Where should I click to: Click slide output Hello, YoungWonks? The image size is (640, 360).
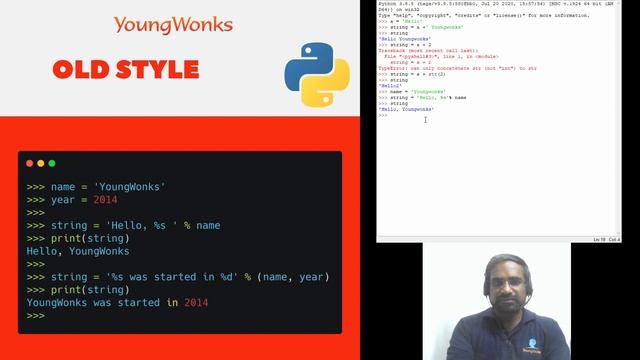tap(78, 251)
